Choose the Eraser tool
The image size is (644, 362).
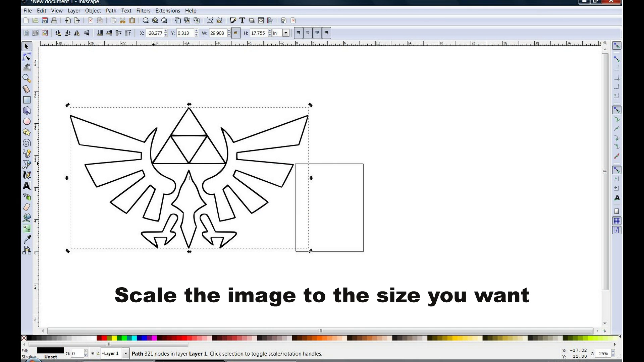pyautogui.click(x=26, y=207)
